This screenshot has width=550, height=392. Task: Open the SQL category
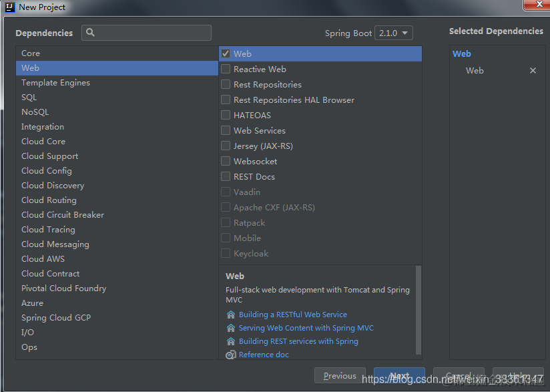pyautogui.click(x=117, y=97)
